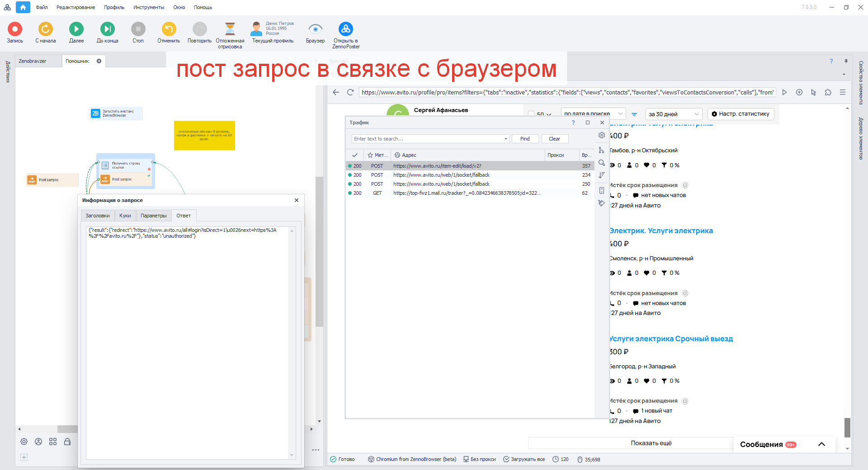Click the branch/tree icon in Трафик sidebar
The width and height of the screenshot is (868, 470).
[x=602, y=150]
